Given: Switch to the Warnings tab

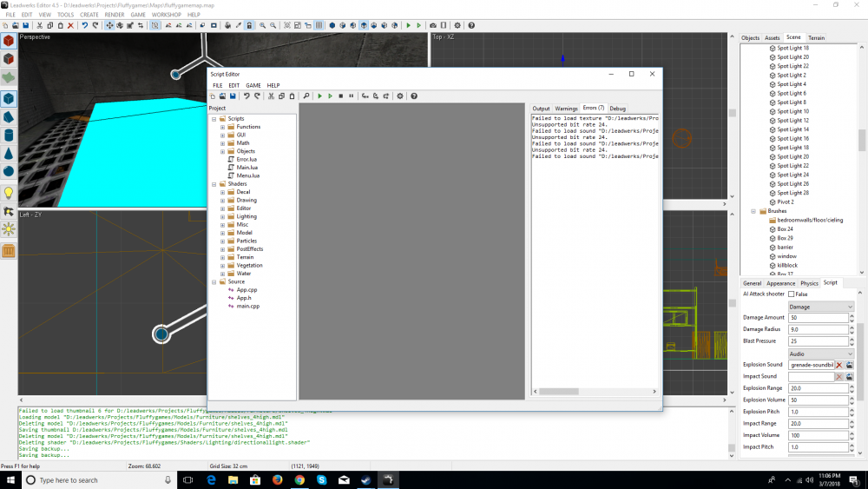Looking at the screenshot, I should (566, 109).
